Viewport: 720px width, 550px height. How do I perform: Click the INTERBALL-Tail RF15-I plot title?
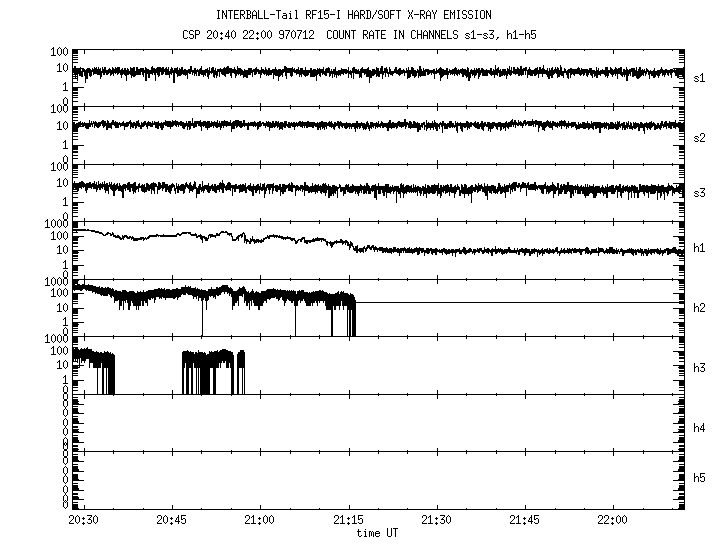pos(353,15)
